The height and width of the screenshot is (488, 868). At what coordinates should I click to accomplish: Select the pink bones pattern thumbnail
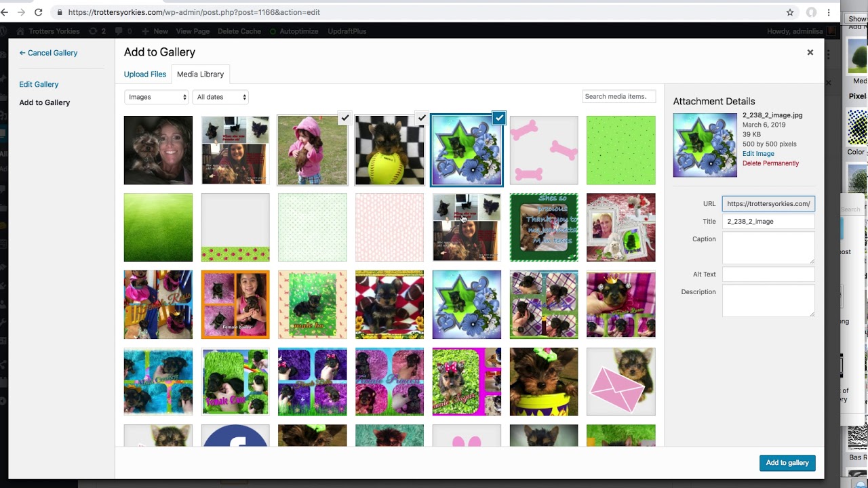pyautogui.click(x=544, y=150)
